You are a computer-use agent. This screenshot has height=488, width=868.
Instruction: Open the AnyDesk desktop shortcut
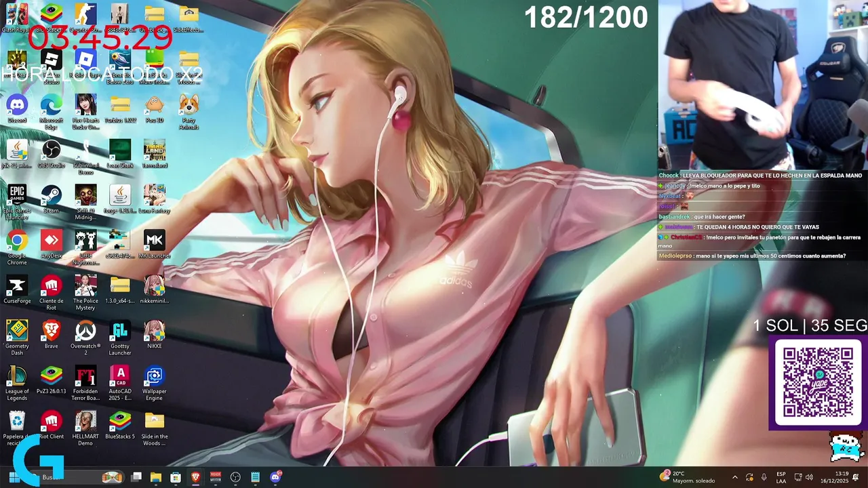[51, 244]
